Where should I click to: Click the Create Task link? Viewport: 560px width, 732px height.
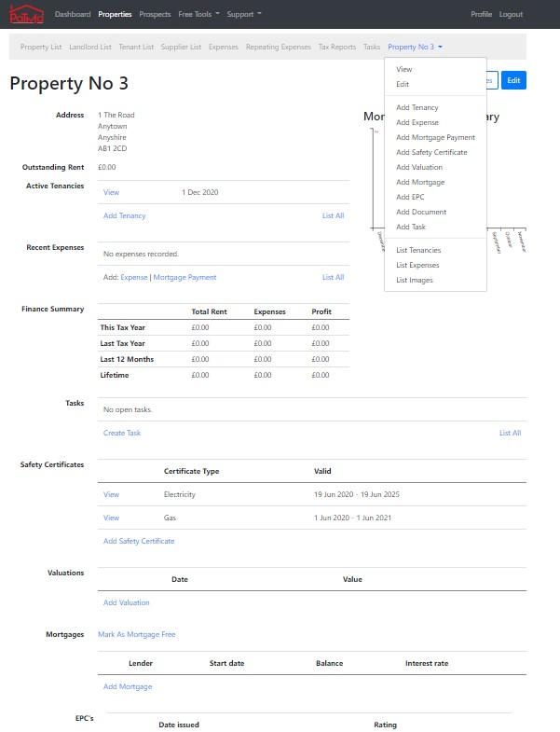point(122,434)
